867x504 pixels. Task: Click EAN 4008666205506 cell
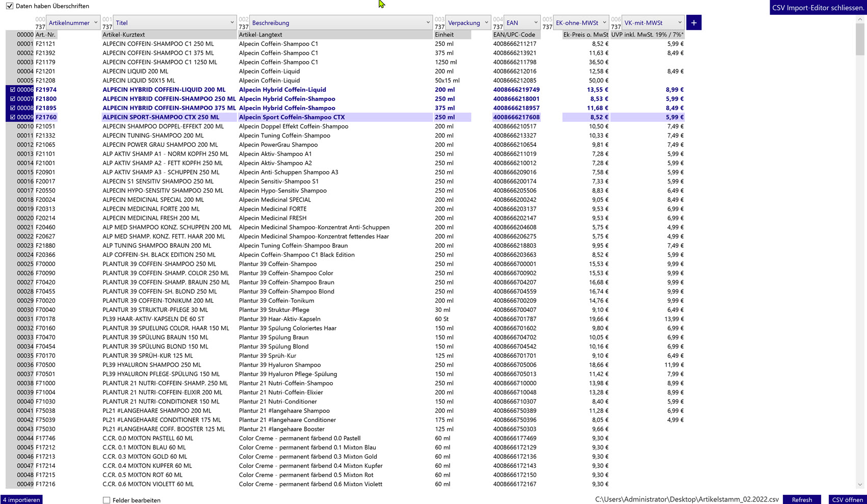(x=515, y=191)
